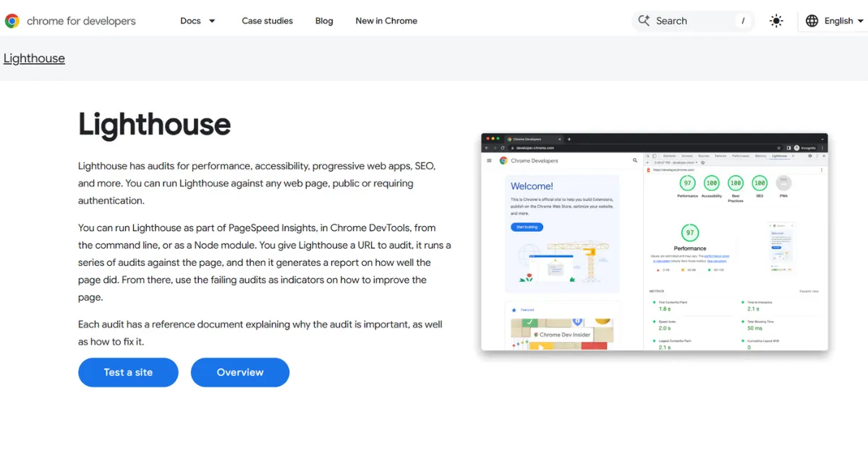868x454 pixels.
Task: Click the green 97 Performance score circle in the top row
Action: tap(687, 183)
